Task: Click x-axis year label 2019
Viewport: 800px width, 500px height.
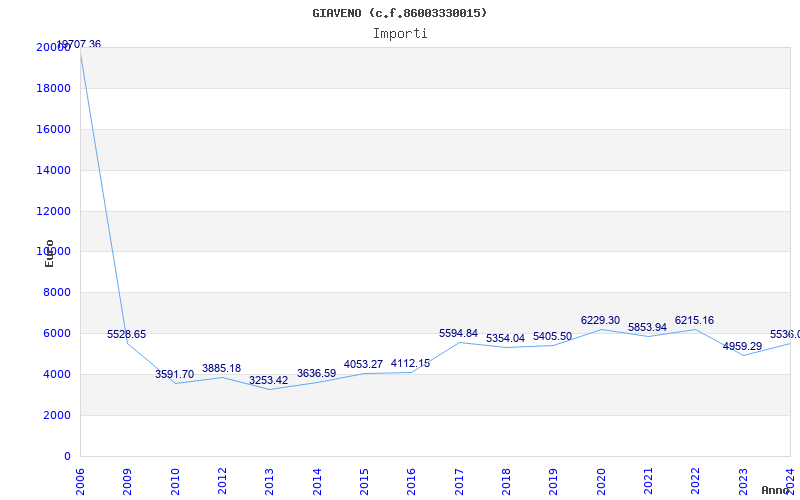Action: pos(553,482)
